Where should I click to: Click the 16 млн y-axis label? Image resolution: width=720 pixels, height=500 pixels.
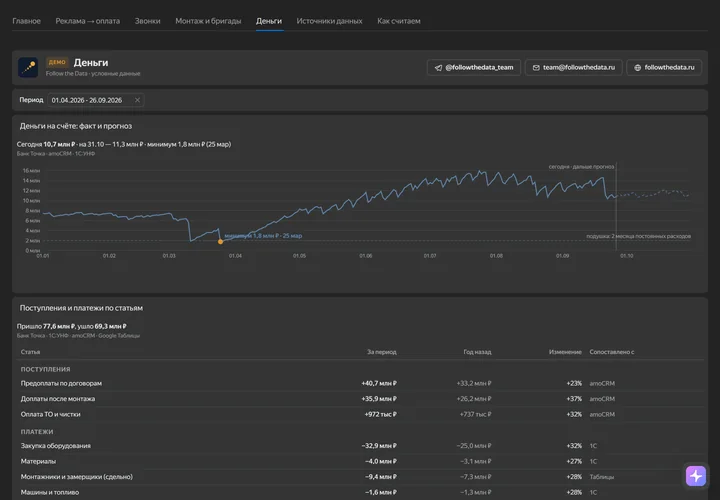coord(31,170)
